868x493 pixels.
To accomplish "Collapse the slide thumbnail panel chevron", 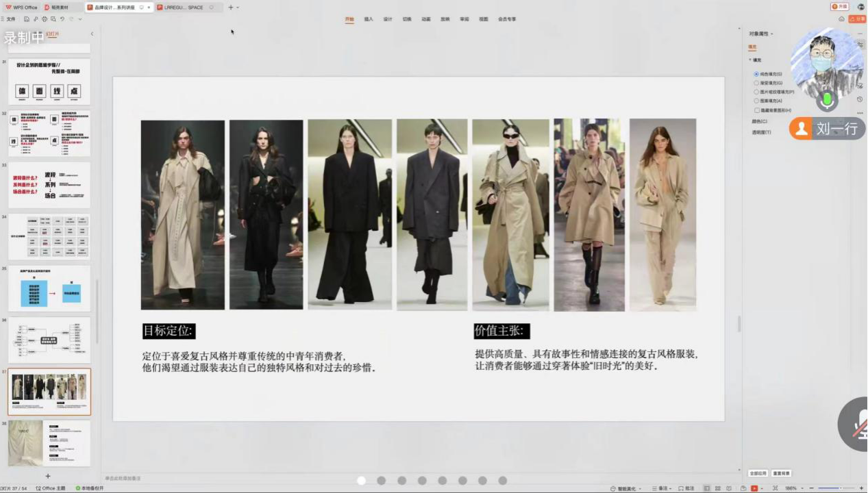I will coord(92,34).
